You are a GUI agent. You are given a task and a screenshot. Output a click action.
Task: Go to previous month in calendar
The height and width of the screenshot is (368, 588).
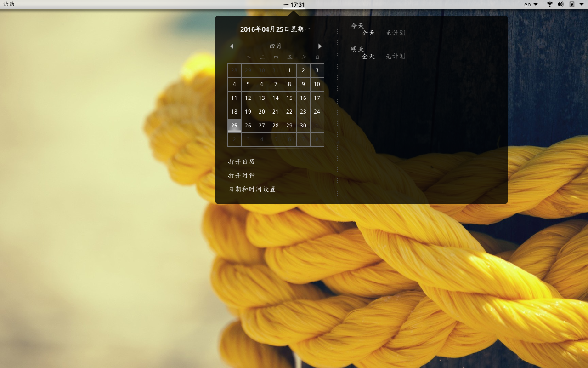tap(232, 46)
